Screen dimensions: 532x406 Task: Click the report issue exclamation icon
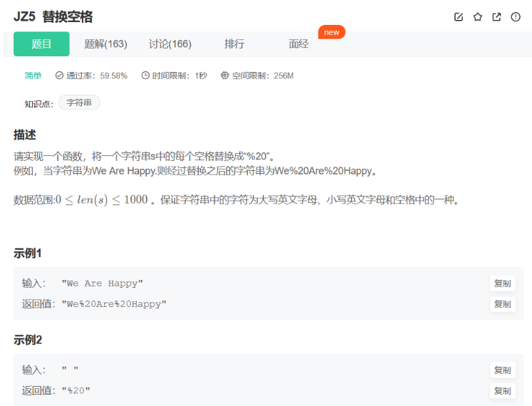[x=516, y=17]
